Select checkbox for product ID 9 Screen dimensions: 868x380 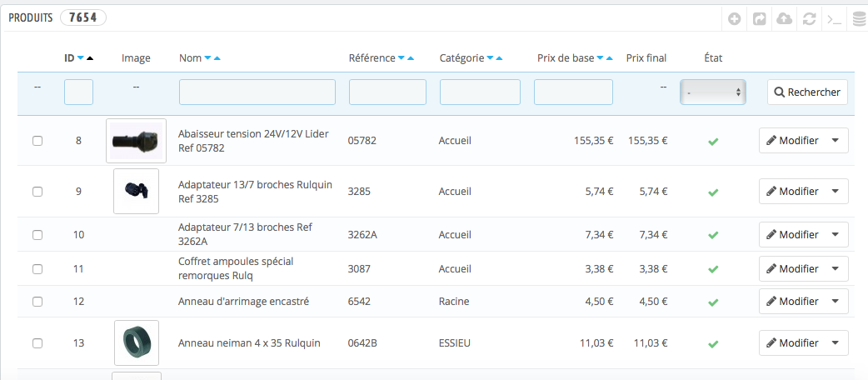tap(37, 192)
